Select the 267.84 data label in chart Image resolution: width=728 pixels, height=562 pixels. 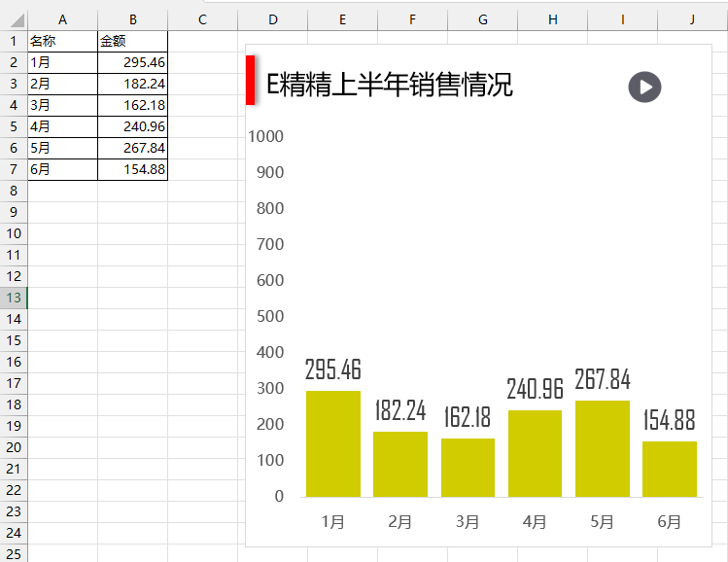coord(602,379)
